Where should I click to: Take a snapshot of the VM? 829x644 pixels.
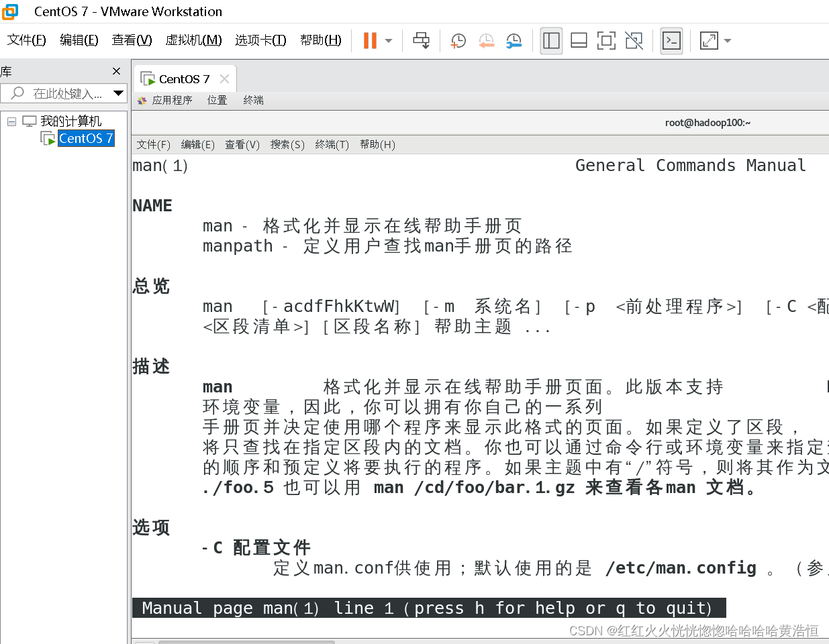click(x=458, y=40)
